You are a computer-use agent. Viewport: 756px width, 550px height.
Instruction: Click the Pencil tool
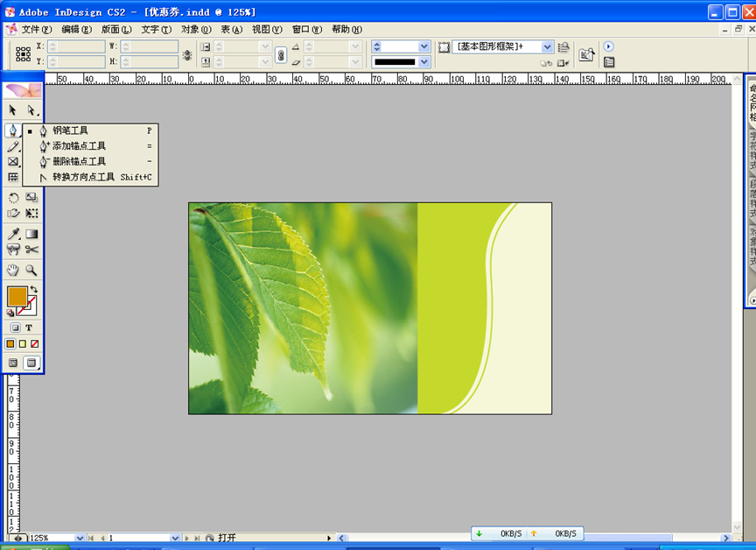tap(13, 146)
